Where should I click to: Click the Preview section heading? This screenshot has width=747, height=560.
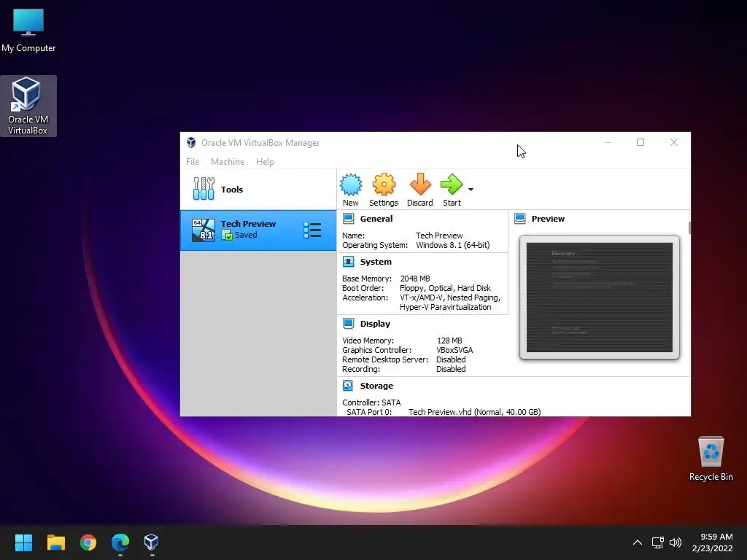click(548, 219)
